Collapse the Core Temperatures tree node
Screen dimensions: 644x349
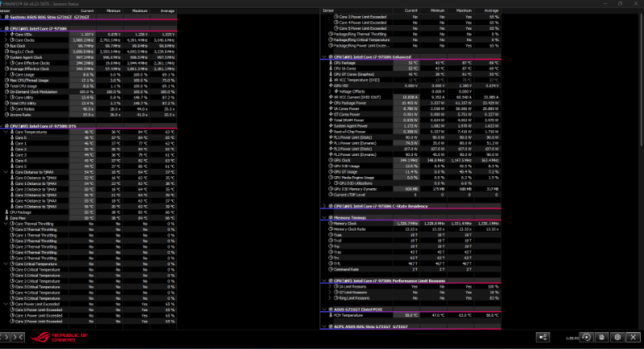[x=6, y=132]
